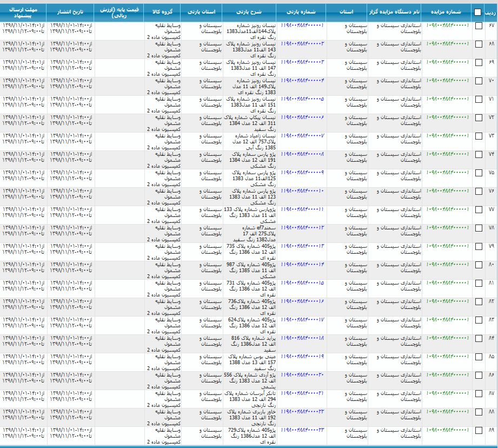Select the checkbox in row ۷۳

click(479, 136)
